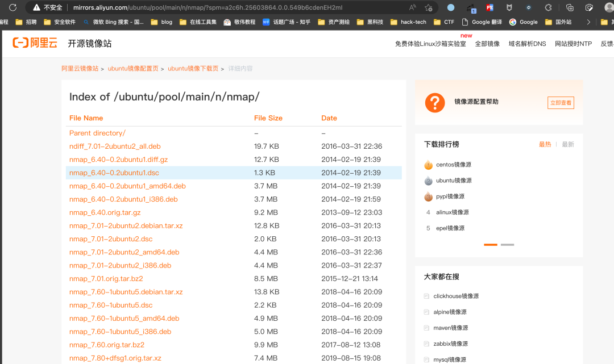
Task: Download nmap_6.40-0.2ubuntu1.diff.gz
Action: pyautogui.click(x=118, y=160)
